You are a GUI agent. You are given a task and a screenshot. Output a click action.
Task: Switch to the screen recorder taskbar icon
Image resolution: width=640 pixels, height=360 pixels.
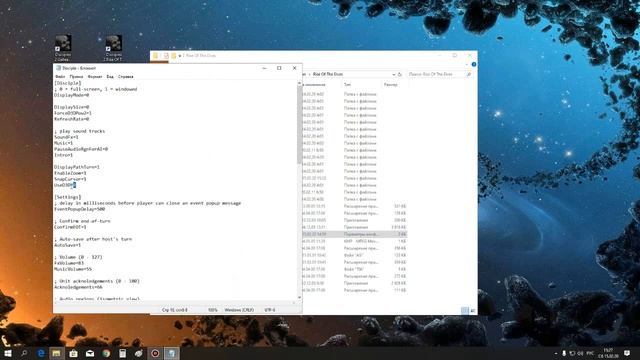click(x=155, y=353)
